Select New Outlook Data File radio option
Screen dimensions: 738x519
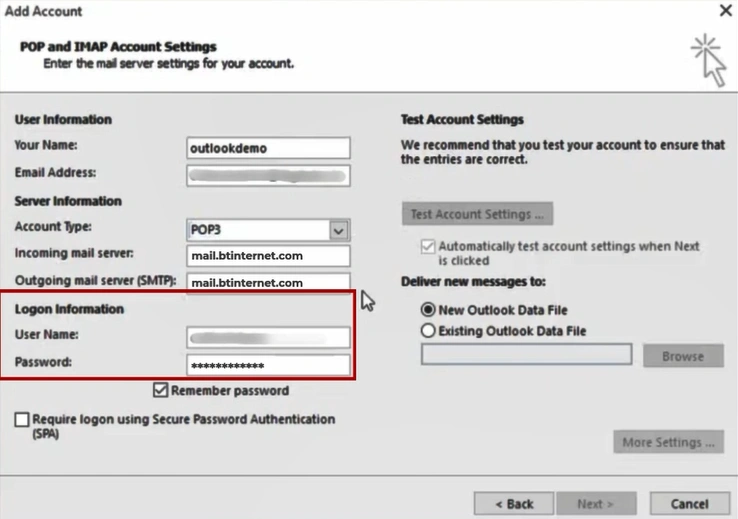pos(428,310)
